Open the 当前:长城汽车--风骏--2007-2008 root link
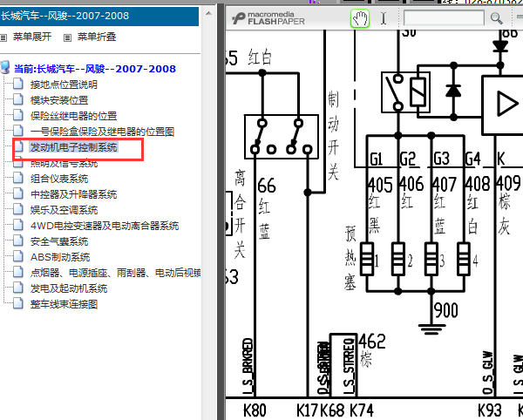Image resolution: width=523 pixels, height=420 pixels. [95, 69]
